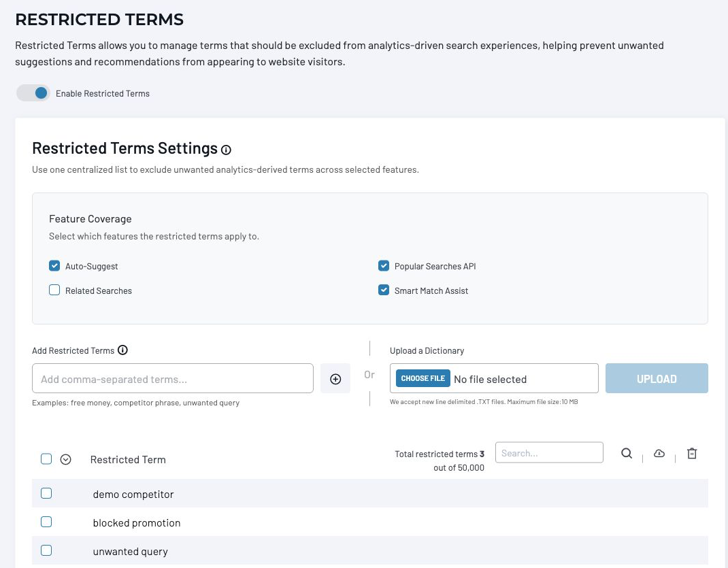728x568 pixels.
Task: Click the magnifier search icon in table header
Action: pyautogui.click(x=627, y=453)
